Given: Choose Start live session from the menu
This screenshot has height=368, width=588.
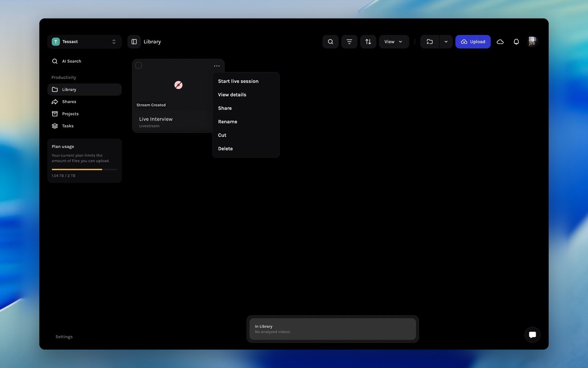Looking at the screenshot, I should click(x=246, y=81).
